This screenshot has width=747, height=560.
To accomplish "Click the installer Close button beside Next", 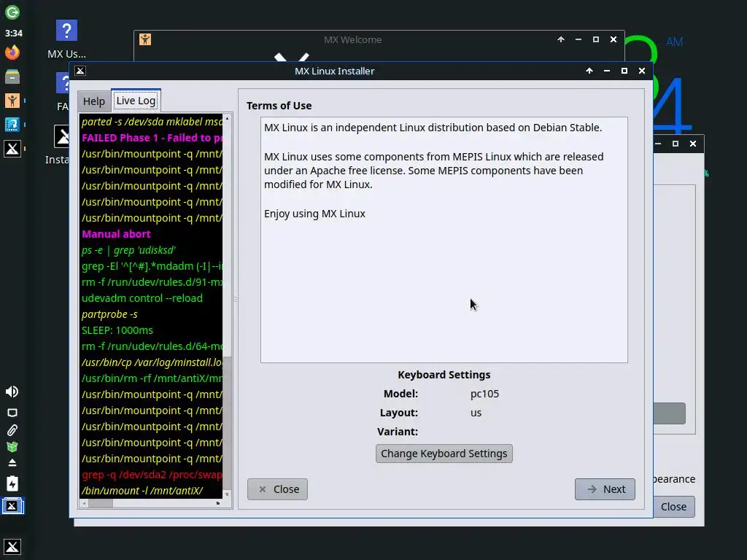I will (x=277, y=489).
